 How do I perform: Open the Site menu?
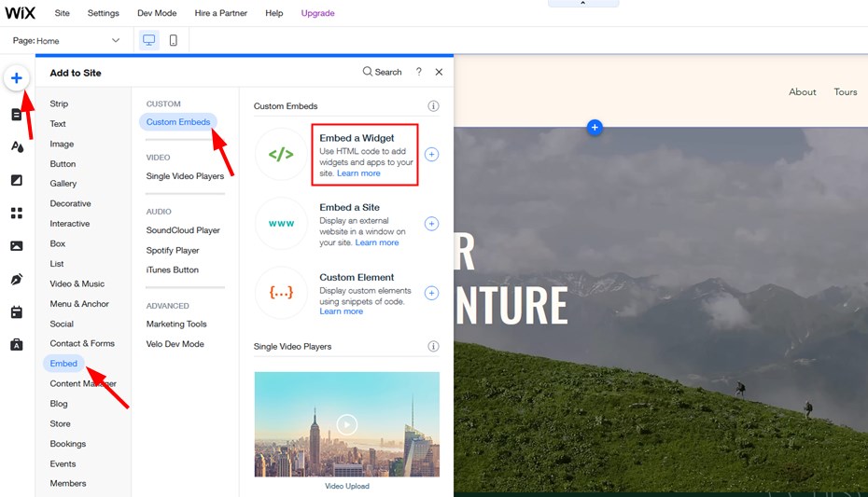click(62, 13)
